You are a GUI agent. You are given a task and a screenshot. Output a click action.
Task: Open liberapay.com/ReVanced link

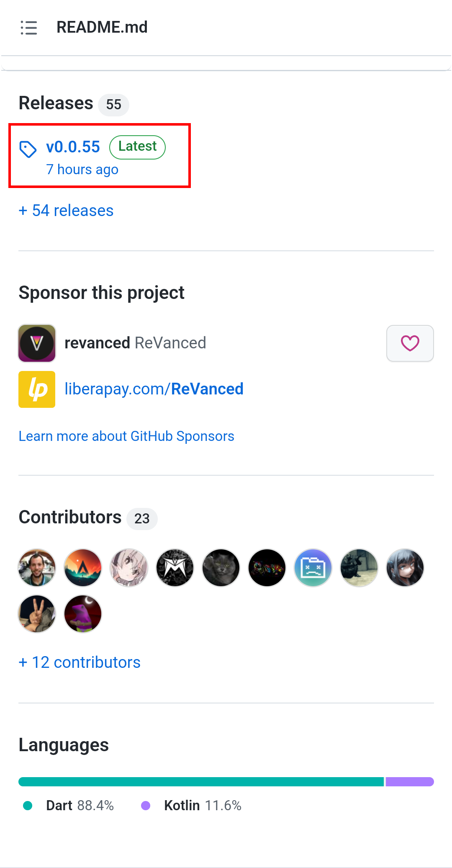(154, 389)
